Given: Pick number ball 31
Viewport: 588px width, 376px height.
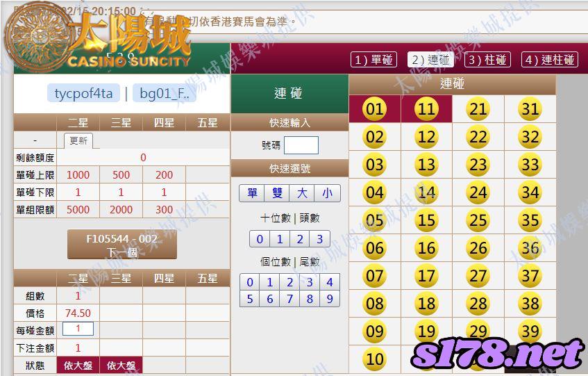Looking at the screenshot, I should [530, 109].
